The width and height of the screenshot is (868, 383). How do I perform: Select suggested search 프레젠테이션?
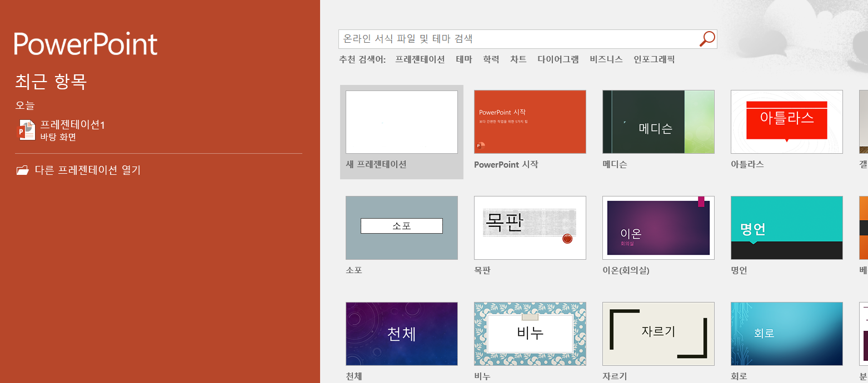click(x=420, y=59)
